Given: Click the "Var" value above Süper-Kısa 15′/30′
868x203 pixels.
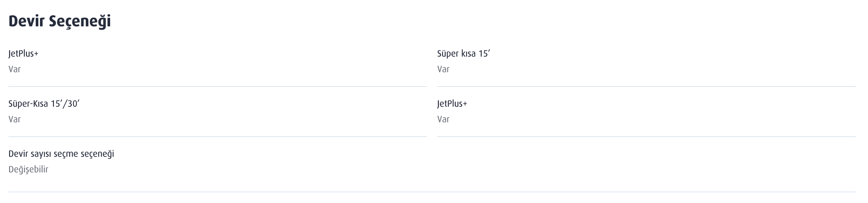Looking at the screenshot, I should [x=15, y=69].
